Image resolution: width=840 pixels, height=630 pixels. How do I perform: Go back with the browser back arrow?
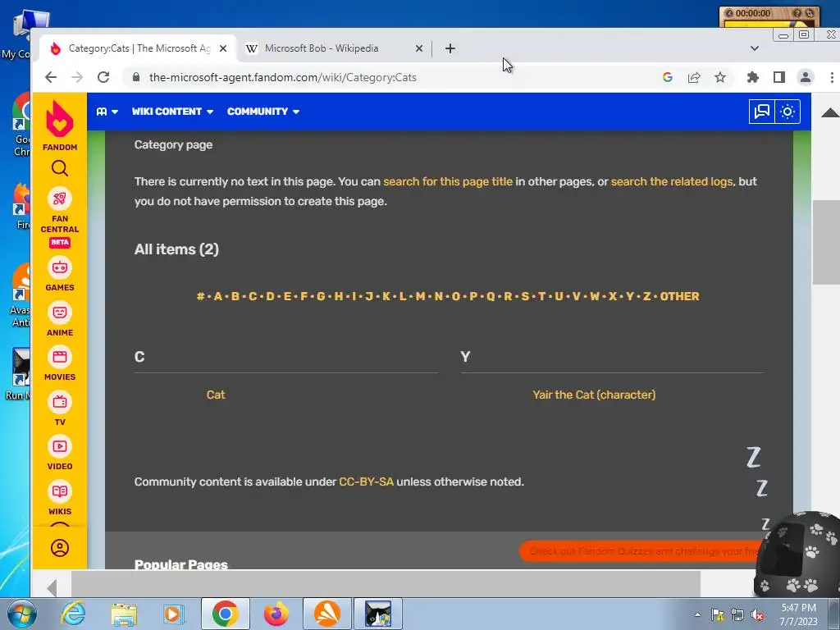coord(51,77)
